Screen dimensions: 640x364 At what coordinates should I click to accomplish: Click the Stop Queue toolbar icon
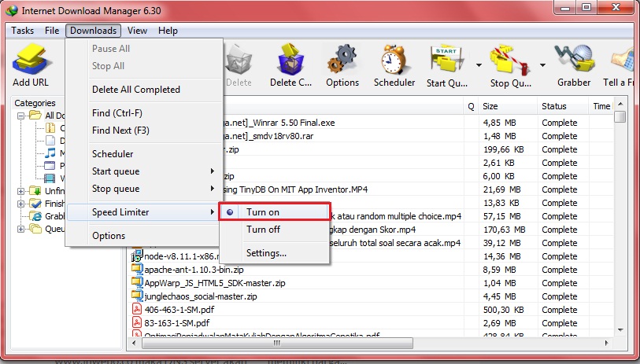click(510, 61)
